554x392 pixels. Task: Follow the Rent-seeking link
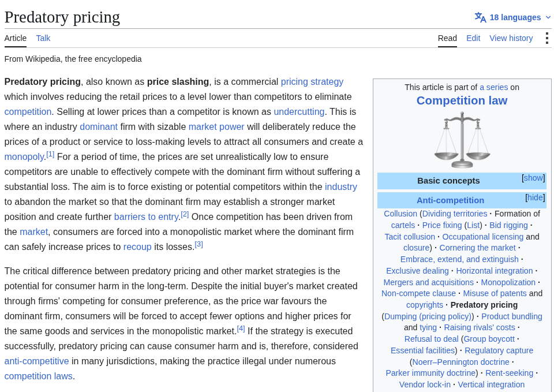[509, 373]
